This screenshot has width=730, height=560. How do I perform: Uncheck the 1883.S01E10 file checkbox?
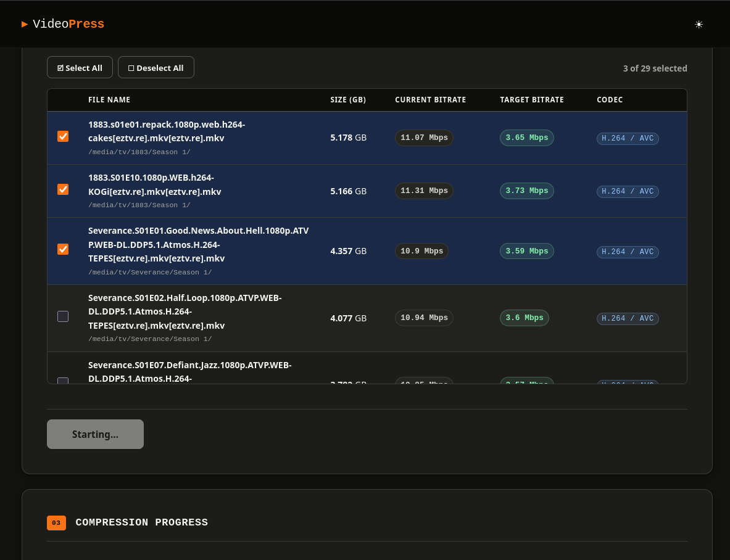pos(63,189)
